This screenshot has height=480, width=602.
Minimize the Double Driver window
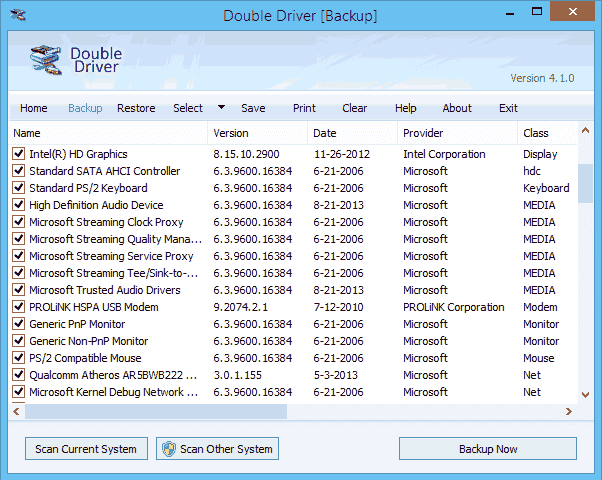510,13
